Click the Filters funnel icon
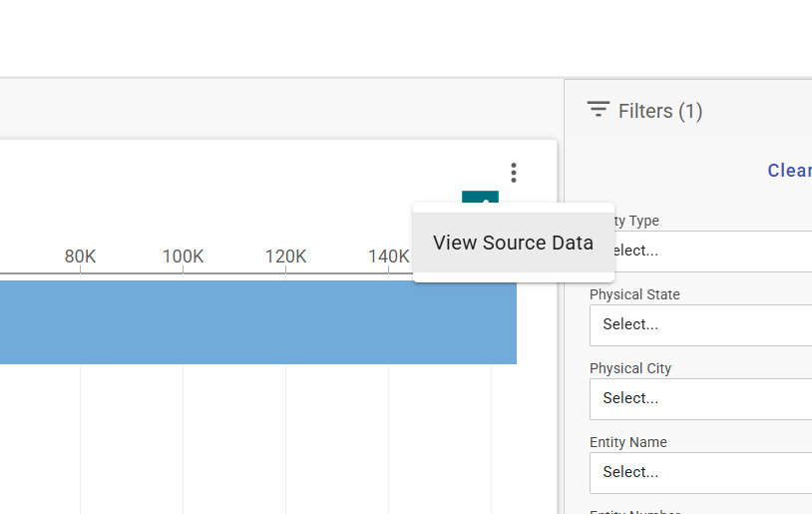 (598, 110)
